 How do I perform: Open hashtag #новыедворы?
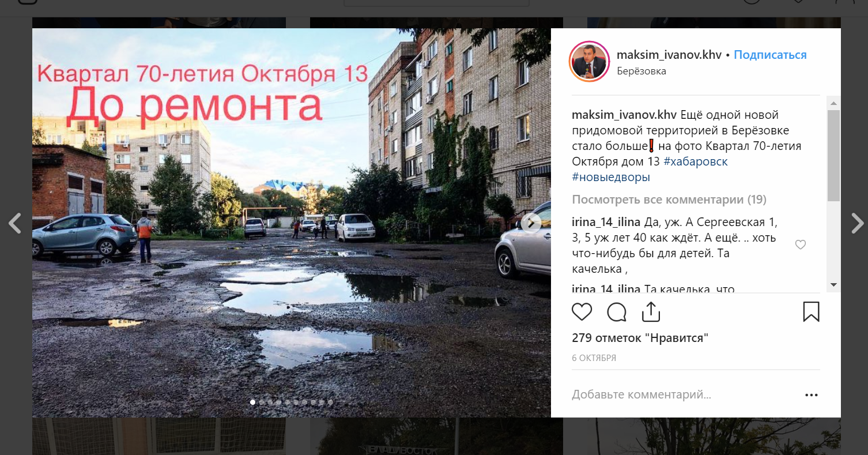tap(611, 177)
